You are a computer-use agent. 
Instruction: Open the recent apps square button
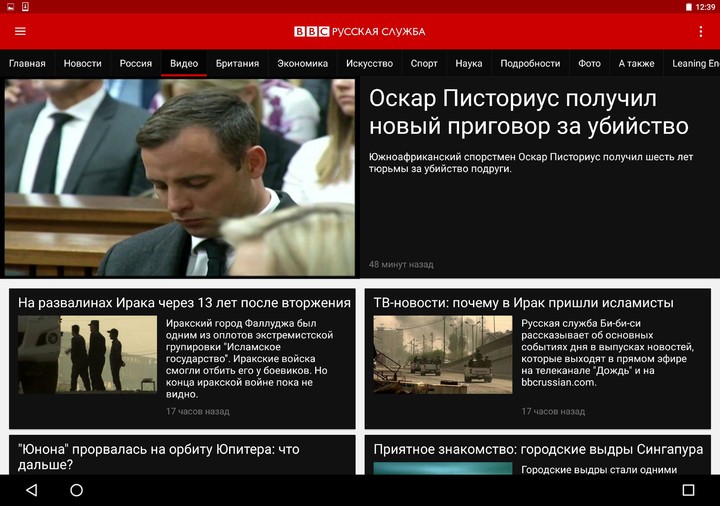688,490
